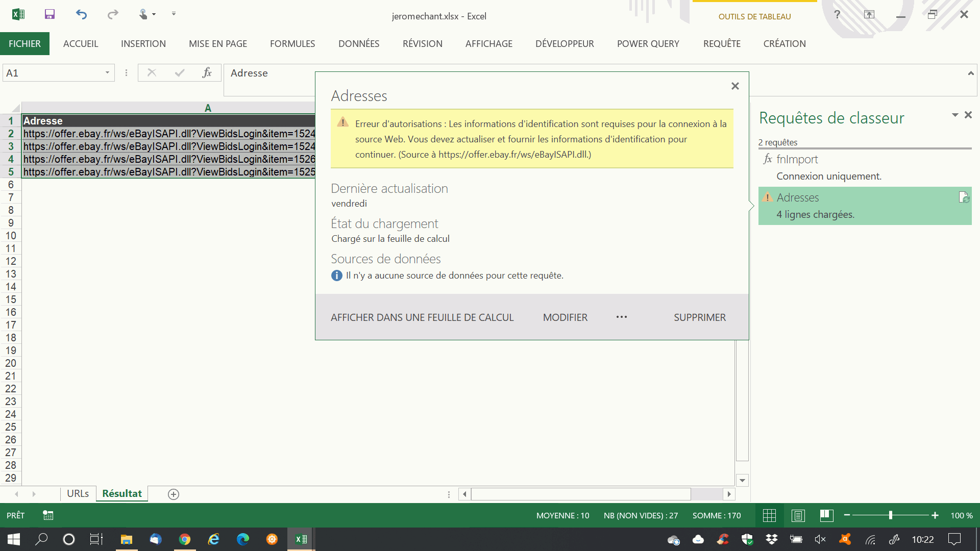This screenshot has height=551, width=980.
Task: Add a new sheet with plus icon
Action: click(x=174, y=494)
